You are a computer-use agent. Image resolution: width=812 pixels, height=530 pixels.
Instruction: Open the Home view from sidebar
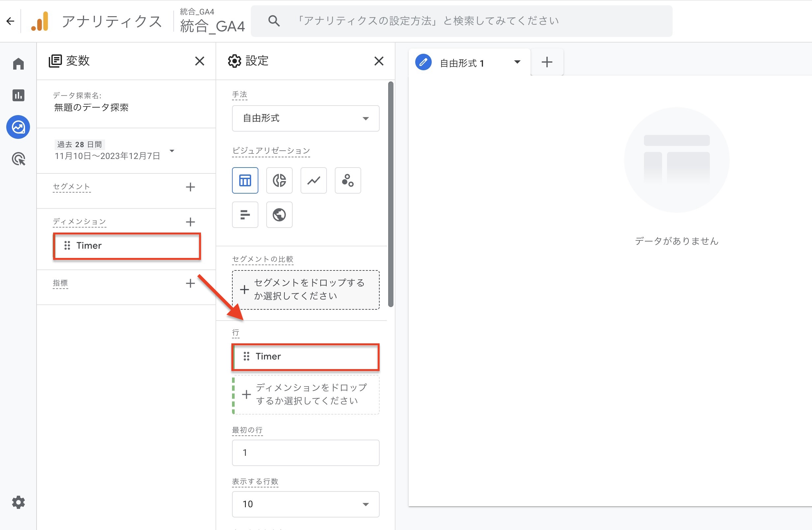[18, 64]
